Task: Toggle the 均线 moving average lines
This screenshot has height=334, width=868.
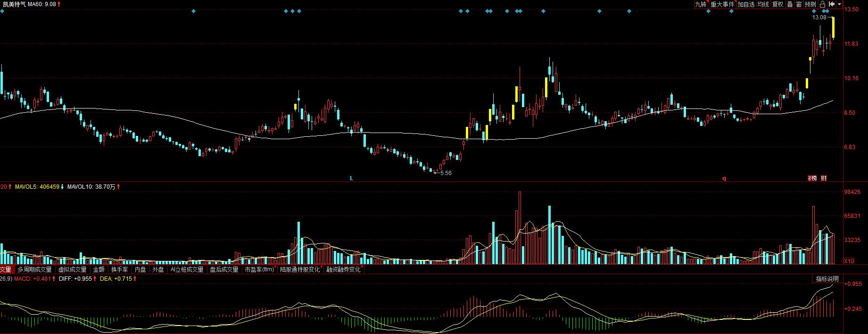Action: tap(763, 4)
